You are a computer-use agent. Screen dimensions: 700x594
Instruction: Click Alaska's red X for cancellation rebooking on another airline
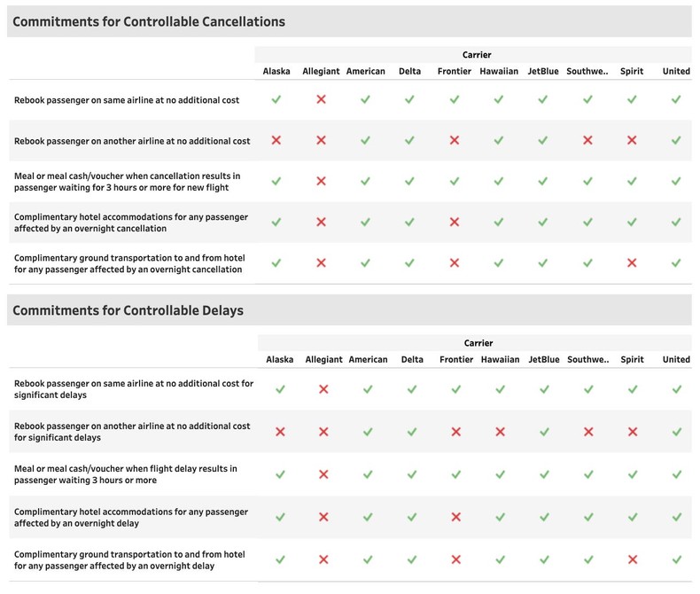click(276, 141)
